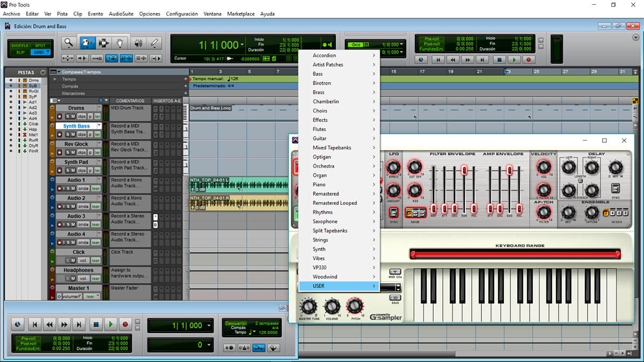The width and height of the screenshot is (644, 362).
Task: Open the GRID mode dropdown arrow
Action: pyautogui.click(x=48, y=52)
